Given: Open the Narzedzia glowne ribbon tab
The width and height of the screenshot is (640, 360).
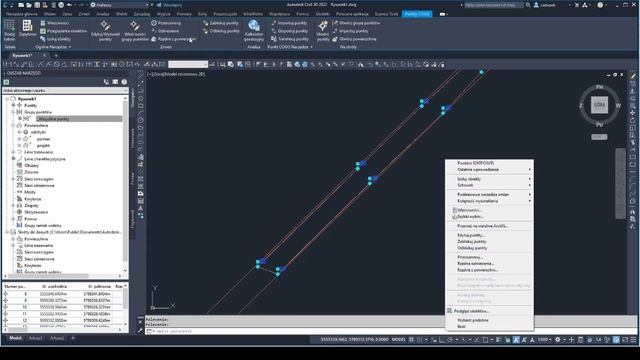Looking at the screenshot, I should pyautogui.click(x=21, y=14).
